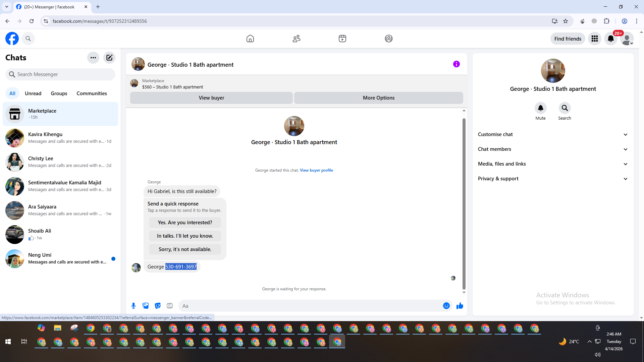Click the voice clip microphone icon
This screenshot has width=644, height=362.
[133, 306]
